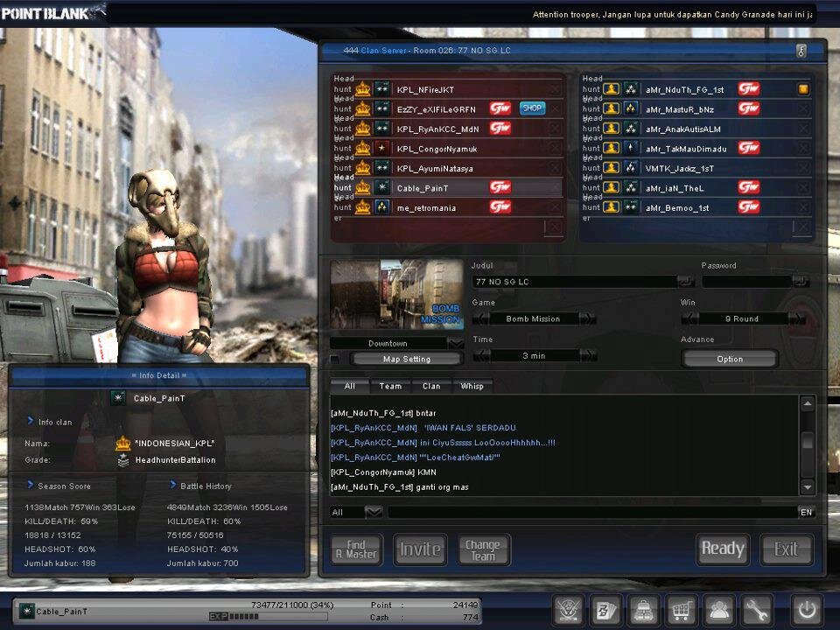Viewport: 840px width, 630px height.
Task: Open the clan emblem icon in bottom toolbar
Action: (x=568, y=610)
